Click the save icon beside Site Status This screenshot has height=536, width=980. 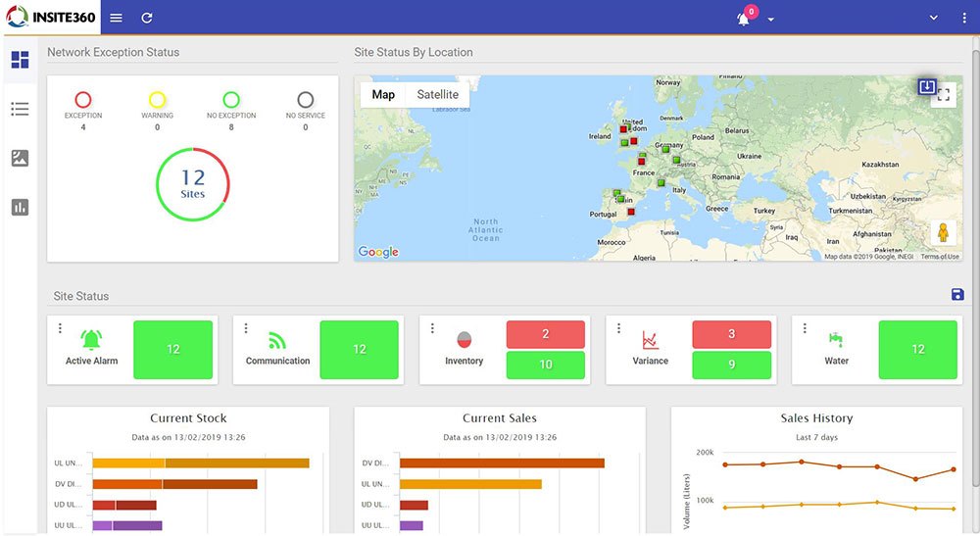click(x=956, y=294)
